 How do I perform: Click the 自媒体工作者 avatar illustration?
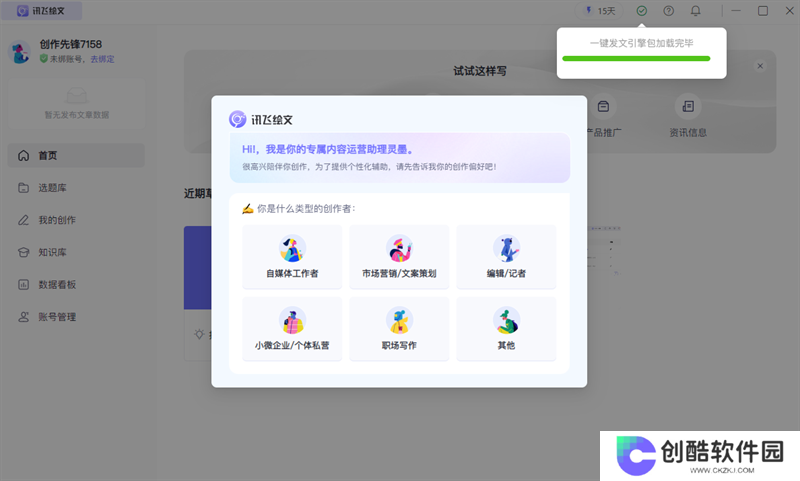click(292, 248)
